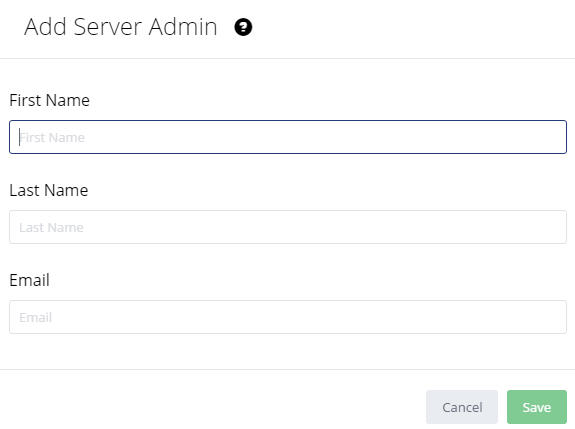Select the field under the First Name label
575x429 pixels.
[288, 137]
